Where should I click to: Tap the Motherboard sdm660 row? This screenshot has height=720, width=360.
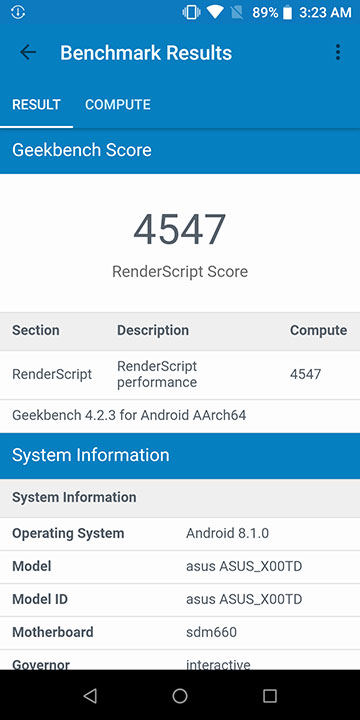point(180,632)
